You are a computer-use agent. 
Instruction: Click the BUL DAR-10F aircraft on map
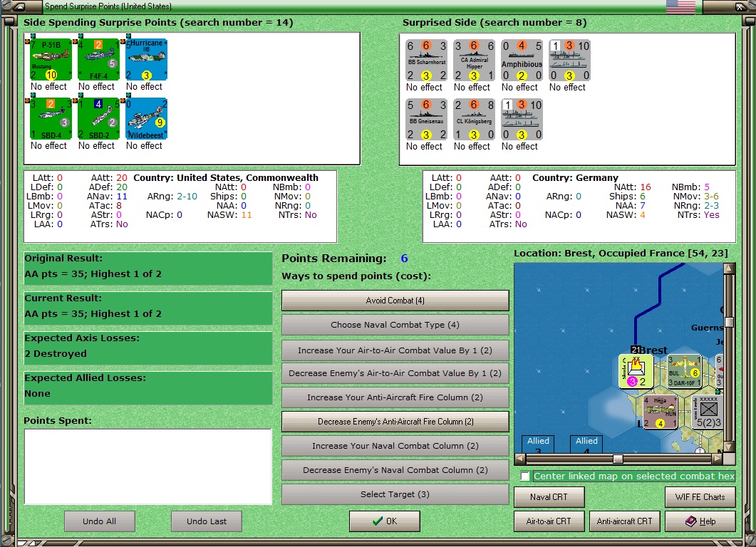coord(684,372)
